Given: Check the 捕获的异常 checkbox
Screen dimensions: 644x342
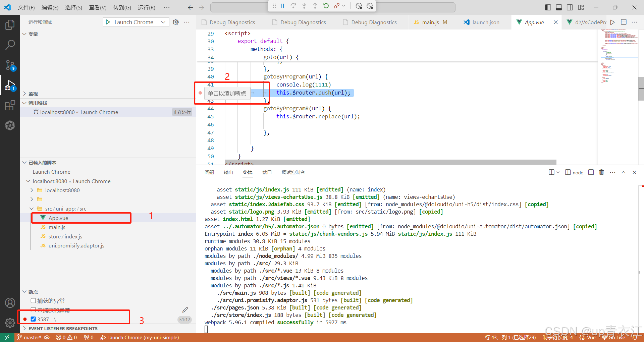Looking at the screenshot, I should tap(33, 300).
